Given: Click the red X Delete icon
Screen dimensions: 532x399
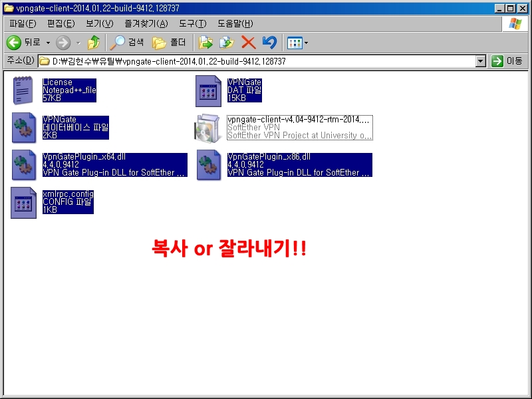Looking at the screenshot, I should (248, 43).
